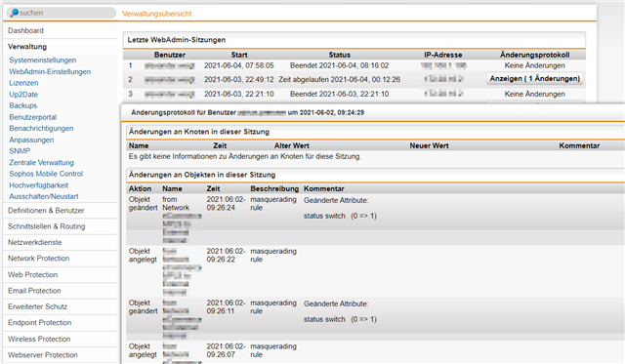Open Benachrichtigungen settings

click(41, 128)
